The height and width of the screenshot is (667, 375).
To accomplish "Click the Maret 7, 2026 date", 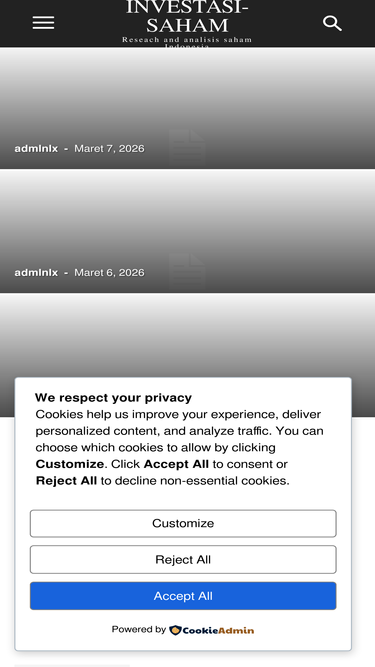I will 109,148.
